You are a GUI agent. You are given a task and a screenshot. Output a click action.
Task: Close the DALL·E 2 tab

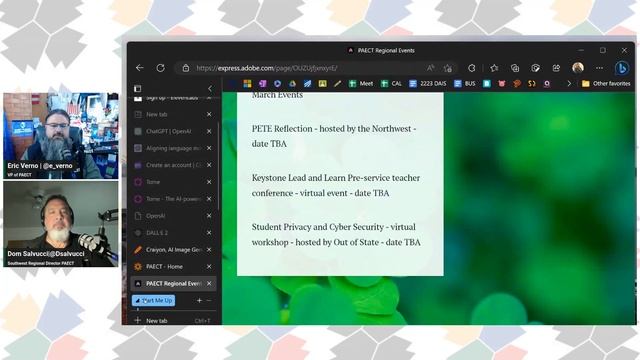209,233
